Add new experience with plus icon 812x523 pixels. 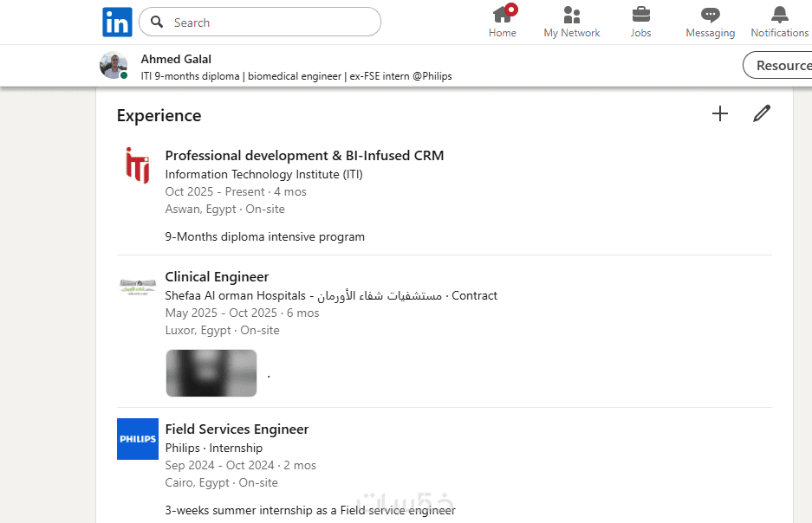pyautogui.click(x=720, y=113)
